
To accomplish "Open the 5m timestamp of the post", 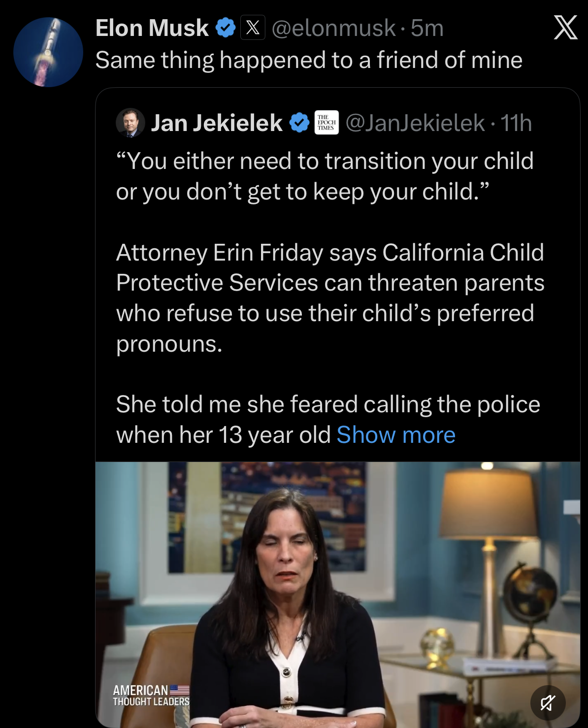I will tap(427, 28).
